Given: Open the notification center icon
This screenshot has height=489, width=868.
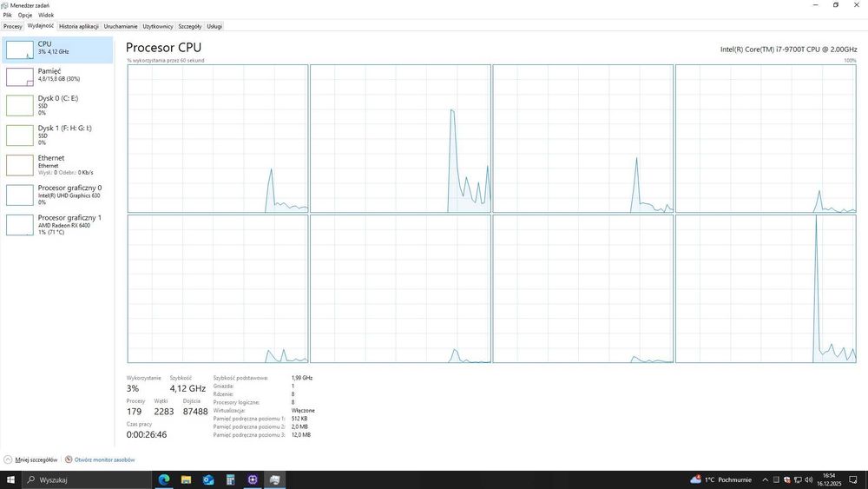Looking at the screenshot, I should [853, 479].
